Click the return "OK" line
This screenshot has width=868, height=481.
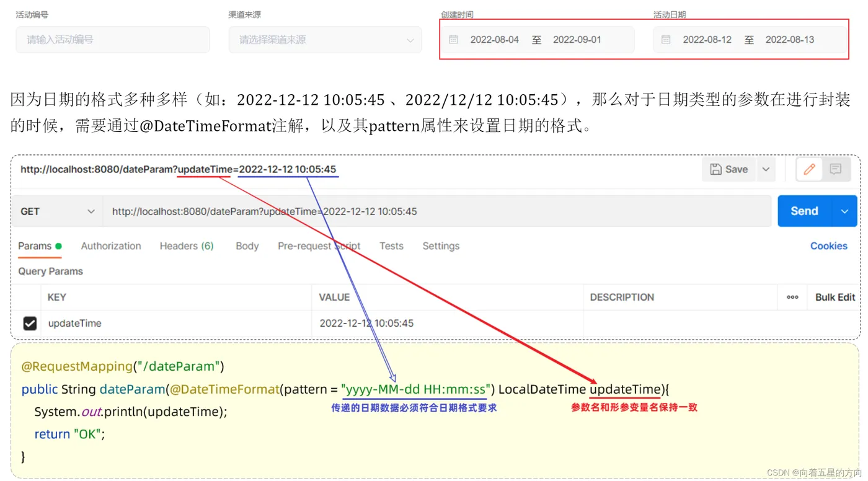69,434
